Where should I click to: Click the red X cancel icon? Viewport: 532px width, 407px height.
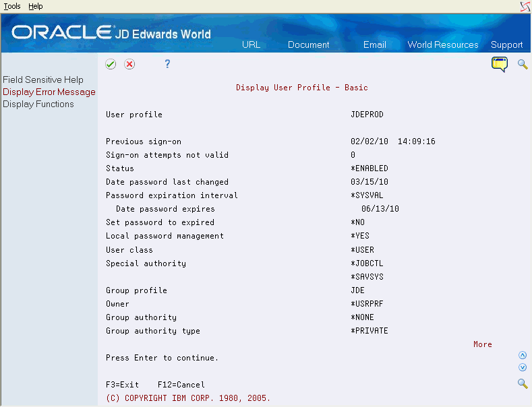pyautogui.click(x=129, y=64)
